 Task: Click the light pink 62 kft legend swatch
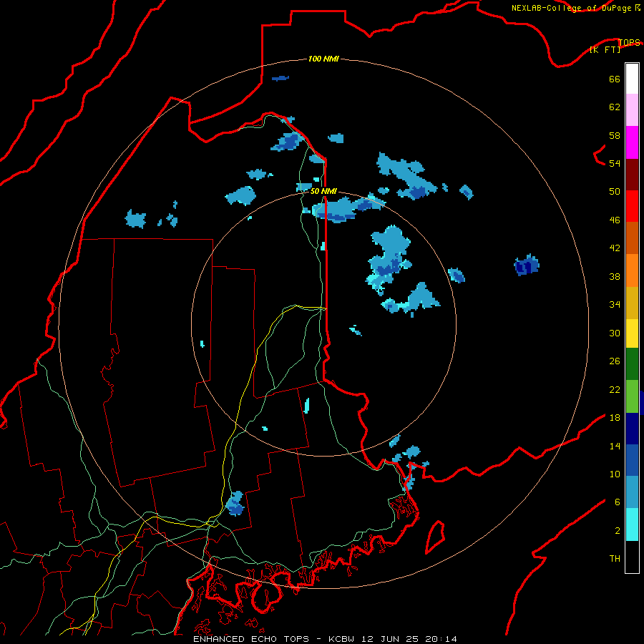(632, 109)
